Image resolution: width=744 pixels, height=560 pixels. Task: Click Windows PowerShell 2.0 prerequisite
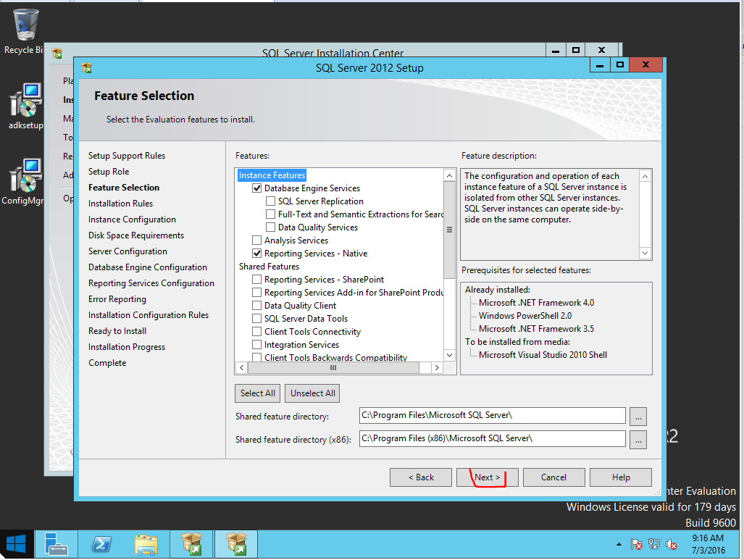coord(524,316)
